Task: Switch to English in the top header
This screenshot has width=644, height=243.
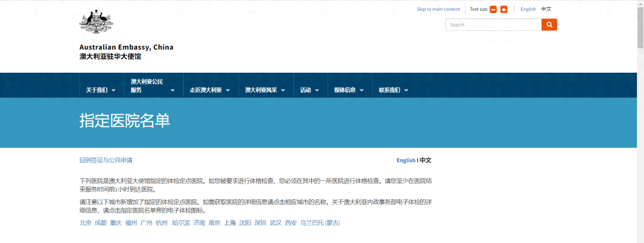Action: pos(528,10)
